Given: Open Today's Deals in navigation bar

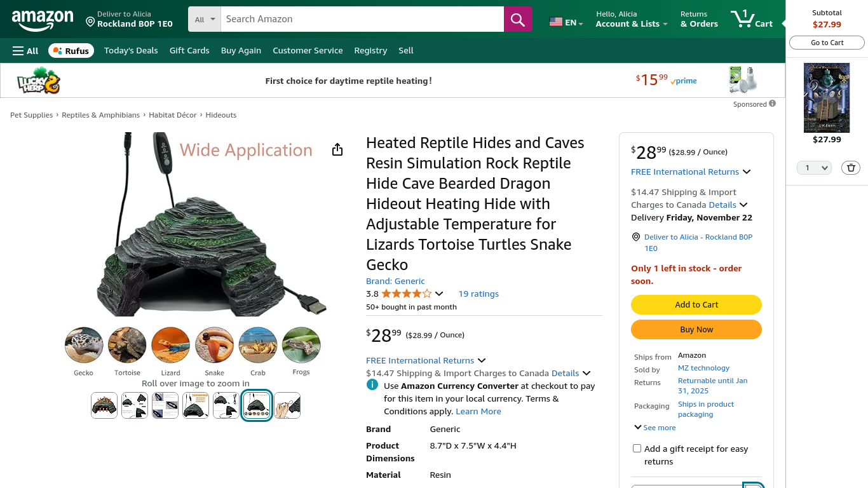Looking at the screenshot, I should (131, 51).
